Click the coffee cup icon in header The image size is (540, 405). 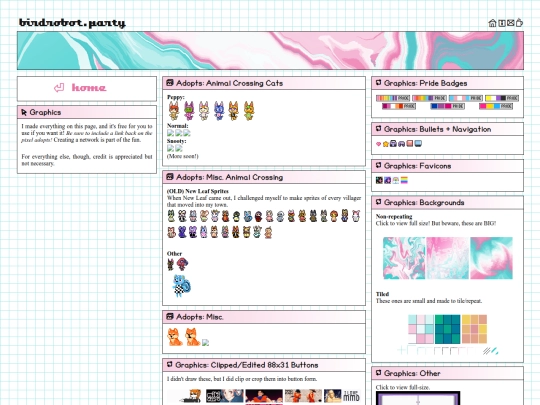coord(519,23)
